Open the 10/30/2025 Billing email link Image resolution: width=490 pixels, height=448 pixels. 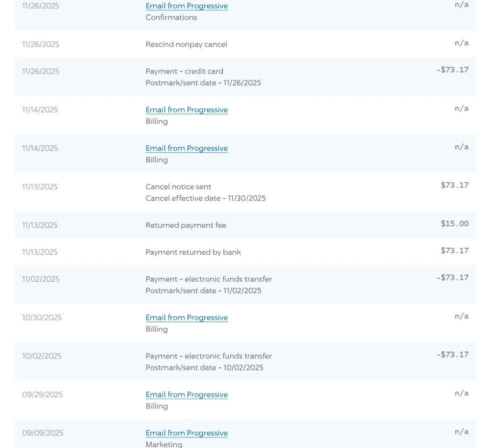(x=186, y=318)
